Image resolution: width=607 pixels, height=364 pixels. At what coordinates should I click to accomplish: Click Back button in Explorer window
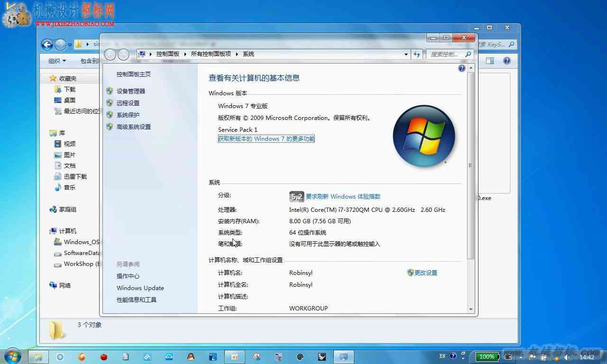[x=47, y=45]
